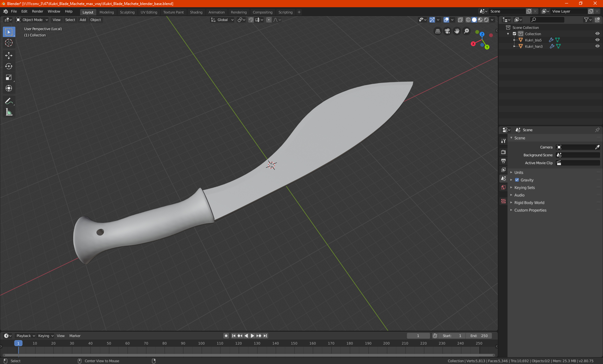The image size is (603, 364).
Task: Toggle X-ray display mode
Action: pos(460,20)
